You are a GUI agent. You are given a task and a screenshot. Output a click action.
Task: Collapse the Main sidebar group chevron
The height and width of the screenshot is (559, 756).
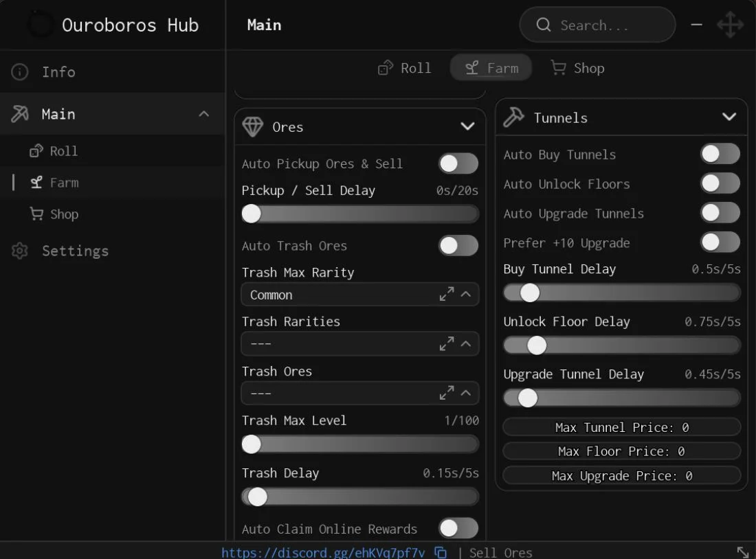[x=204, y=114]
